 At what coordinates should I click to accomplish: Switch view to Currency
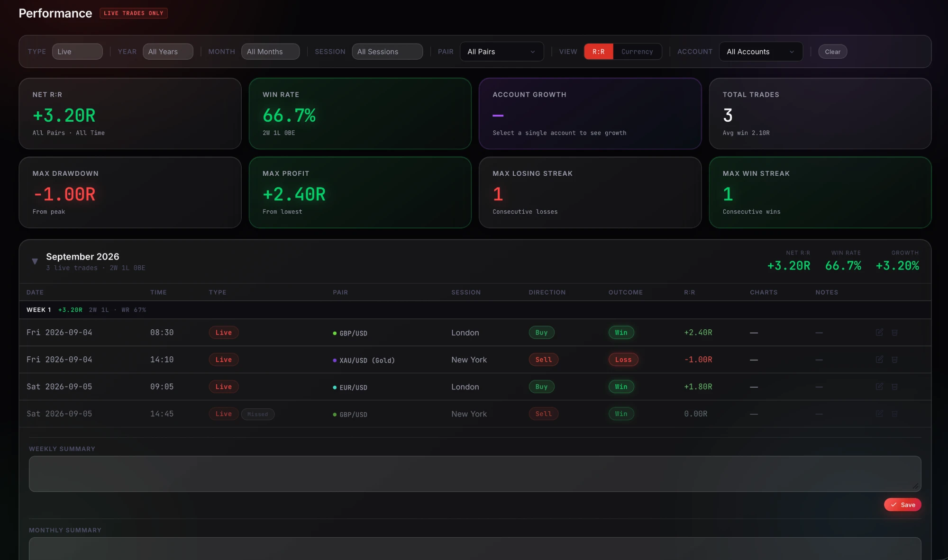tap(637, 52)
